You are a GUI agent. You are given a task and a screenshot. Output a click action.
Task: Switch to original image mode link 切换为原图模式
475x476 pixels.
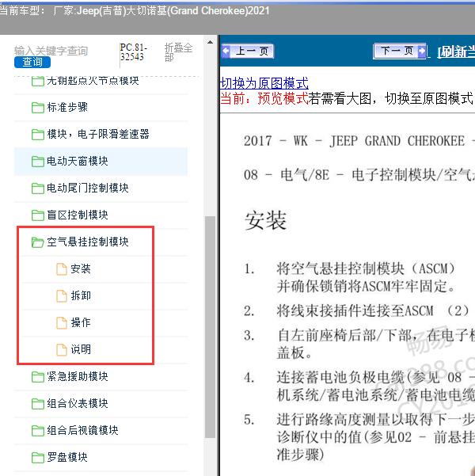coord(264,83)
